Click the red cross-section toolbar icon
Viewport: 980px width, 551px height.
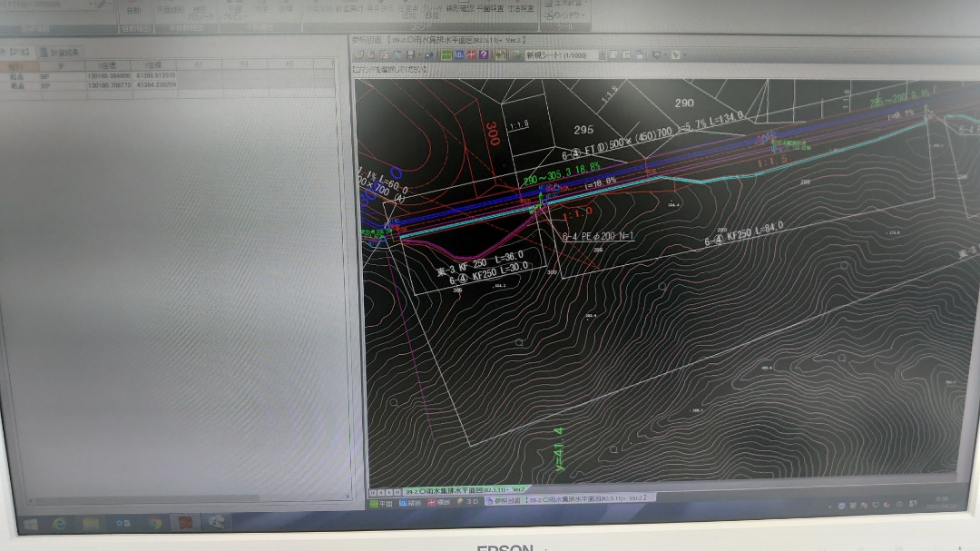(471, 55)
